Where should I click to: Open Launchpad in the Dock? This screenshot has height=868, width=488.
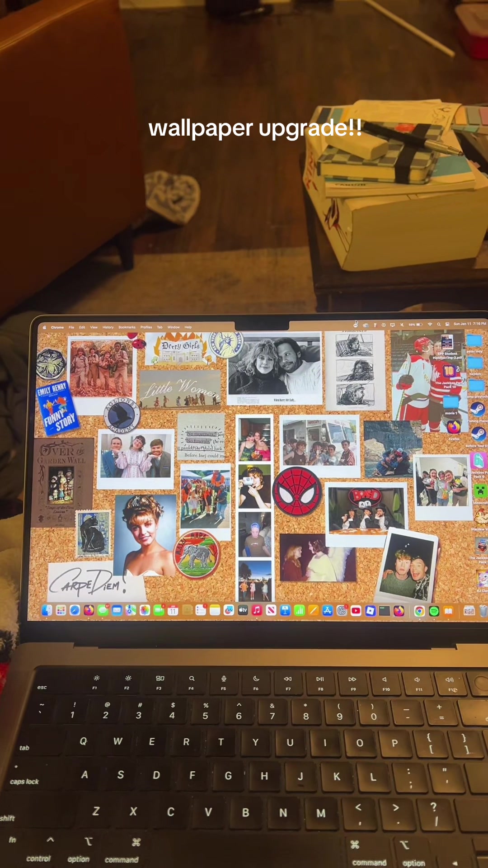click(x=61, y=610)
